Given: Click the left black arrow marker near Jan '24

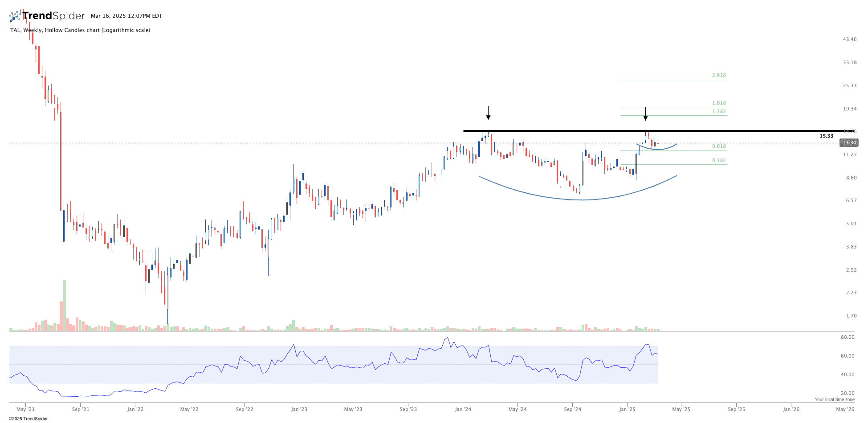Looking at the screenshot, I should point(488,113).
